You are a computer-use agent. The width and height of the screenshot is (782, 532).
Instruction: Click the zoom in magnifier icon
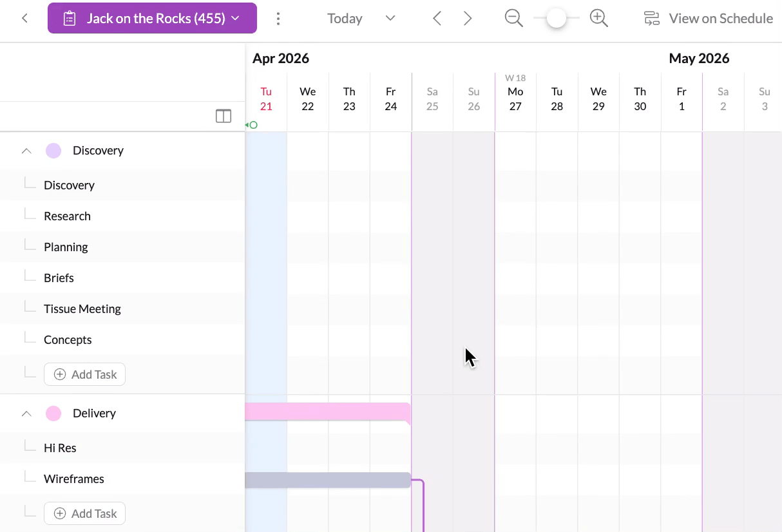click(599, 19)
